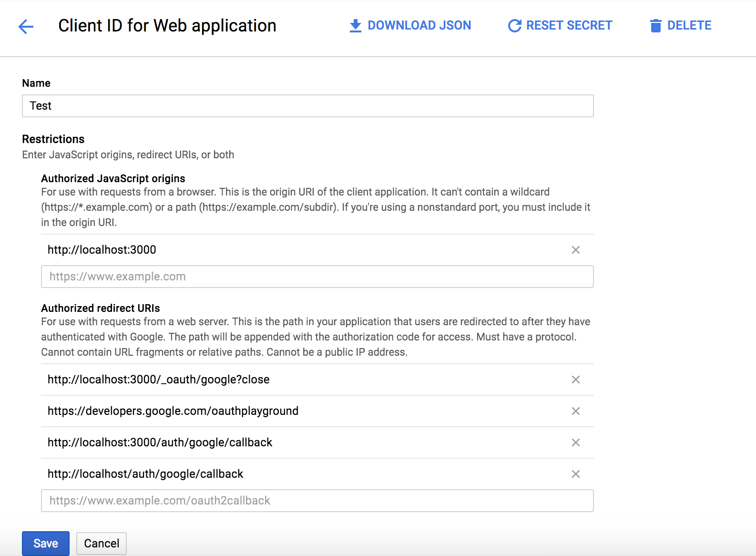
Task: Click the download JSON arrow icon
Action: point(356,26)
